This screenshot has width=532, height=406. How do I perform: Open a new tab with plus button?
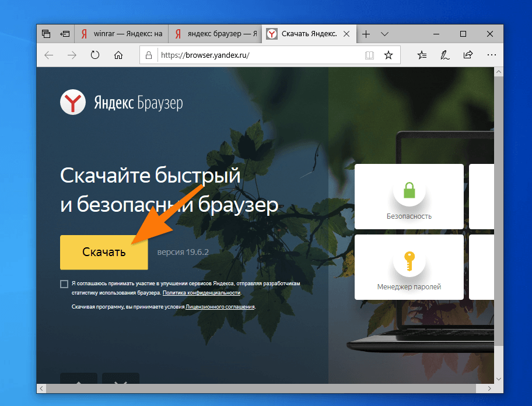click(x=366, y=34)
